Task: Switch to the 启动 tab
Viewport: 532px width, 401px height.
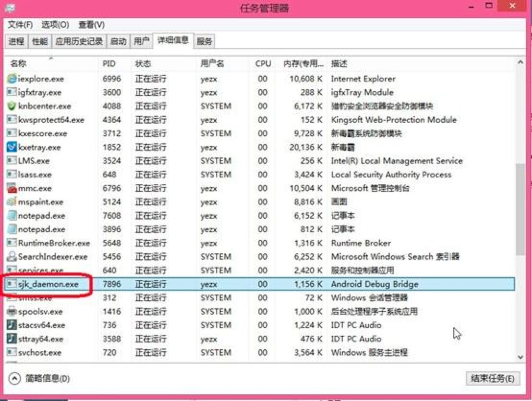Action: (x=118, y=41)
